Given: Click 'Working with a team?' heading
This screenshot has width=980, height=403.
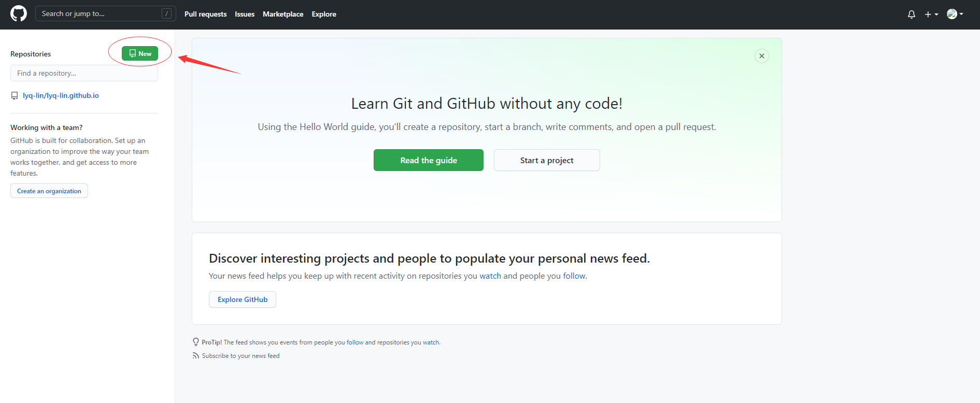Looking at the screenshot, I should point(47,127).
